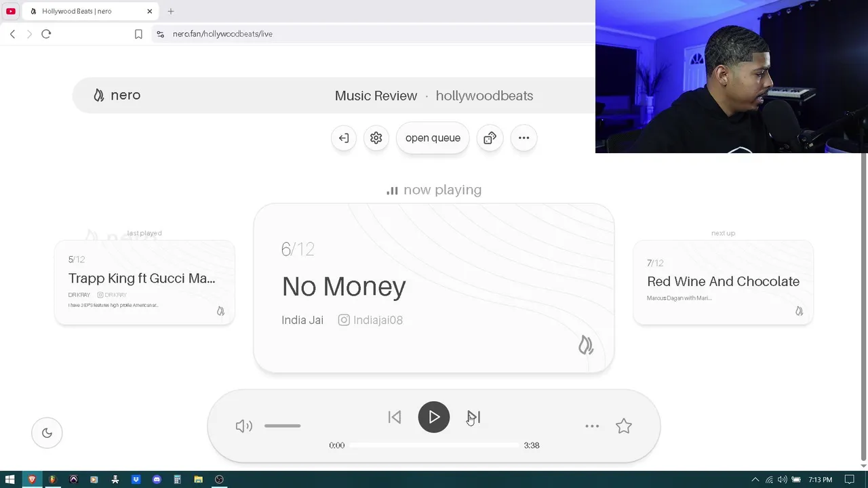
Task: Open a new browser tab
Action: [171, 12]
